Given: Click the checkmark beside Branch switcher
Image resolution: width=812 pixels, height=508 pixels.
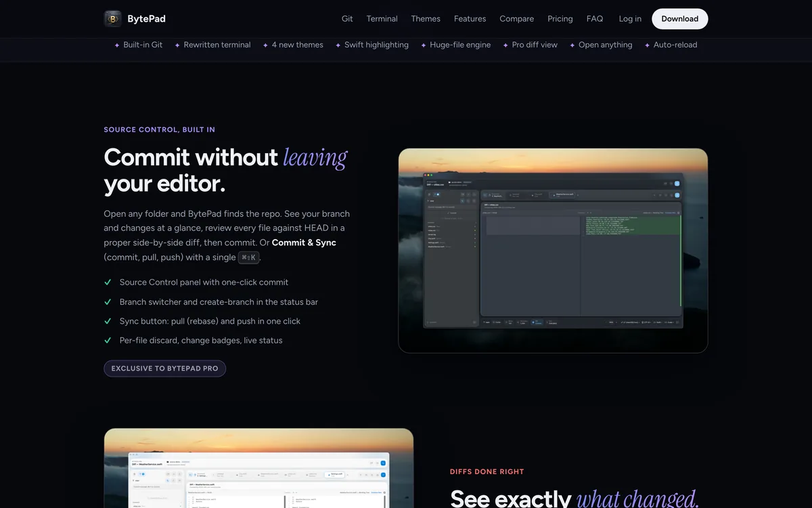Looking at the screenshot, I should click(x=108, y=301).
